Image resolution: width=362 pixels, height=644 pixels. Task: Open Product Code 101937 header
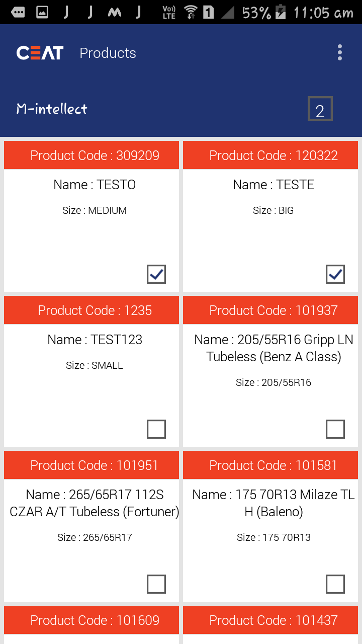[270, 310]
